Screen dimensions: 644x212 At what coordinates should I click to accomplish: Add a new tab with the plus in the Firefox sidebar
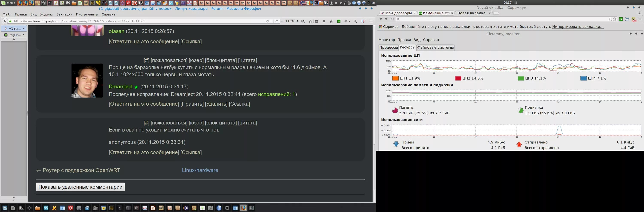pos(14,39)
